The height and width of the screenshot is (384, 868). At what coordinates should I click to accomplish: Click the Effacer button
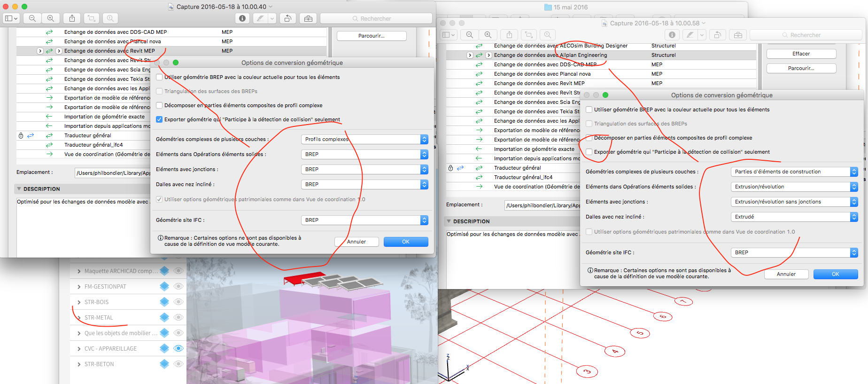(x=801, y=54)
